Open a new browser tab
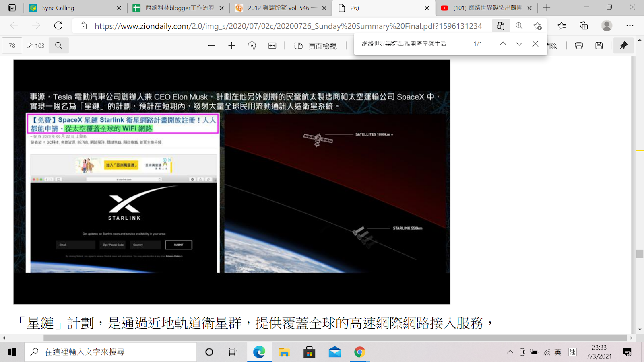Screen dimensions: 644x362 coord(546,8)
